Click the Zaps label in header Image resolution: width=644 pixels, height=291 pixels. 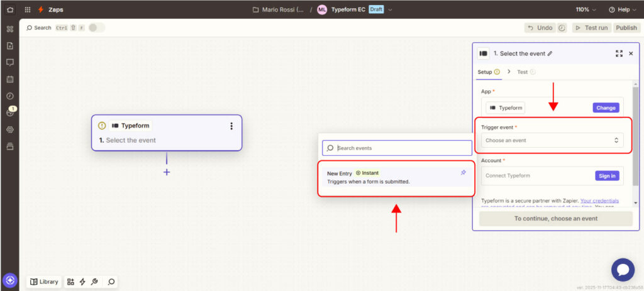[56, 9]
